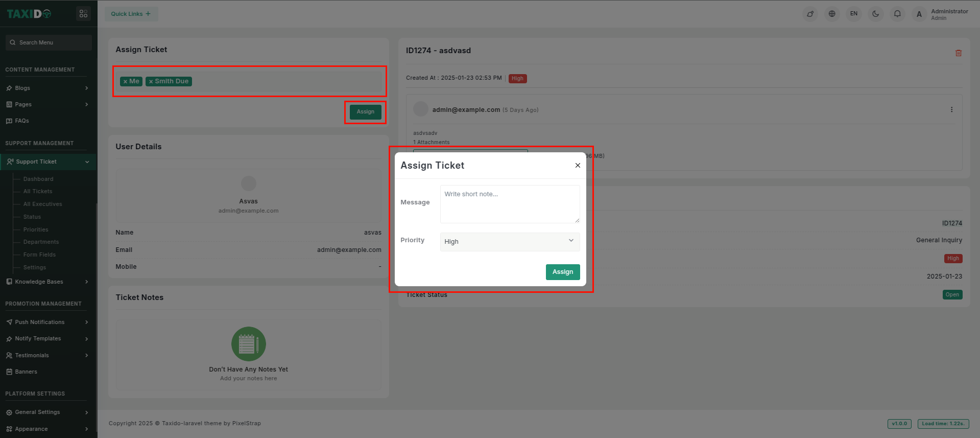The height and width of the screenshot is (438, 980).
Task: Remove the 'Smith Due' assignee tag
Action: (x=151, y=82)
